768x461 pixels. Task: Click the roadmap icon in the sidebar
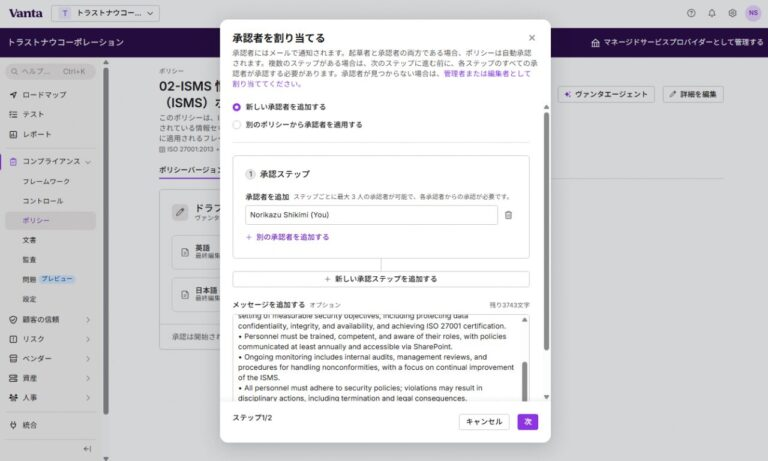pyautogui.click(x=13, y=95)
